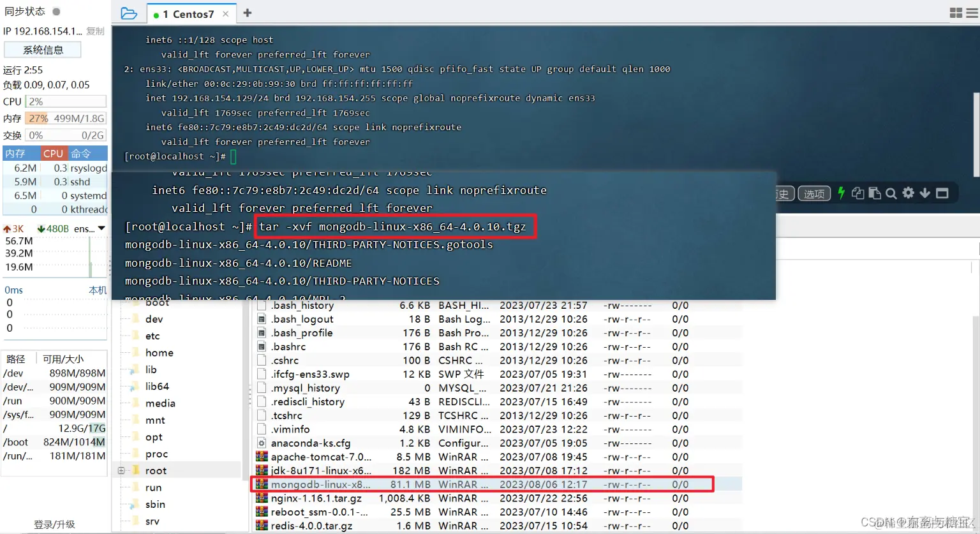This screenshot has width=980, height=534.
Task: Click the WinRAR icon of redis-4.0.0.tar.gz
Action: tap(262, 526)
